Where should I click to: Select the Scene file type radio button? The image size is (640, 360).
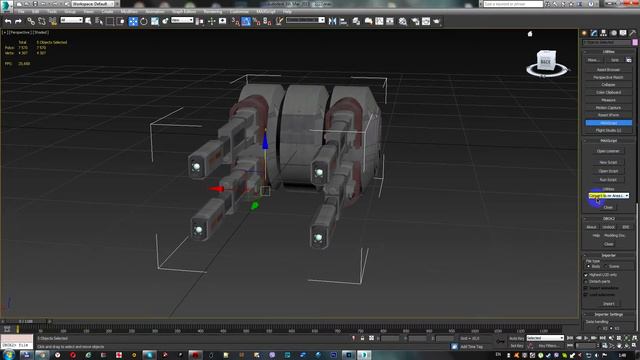click(x=606, y=267)
